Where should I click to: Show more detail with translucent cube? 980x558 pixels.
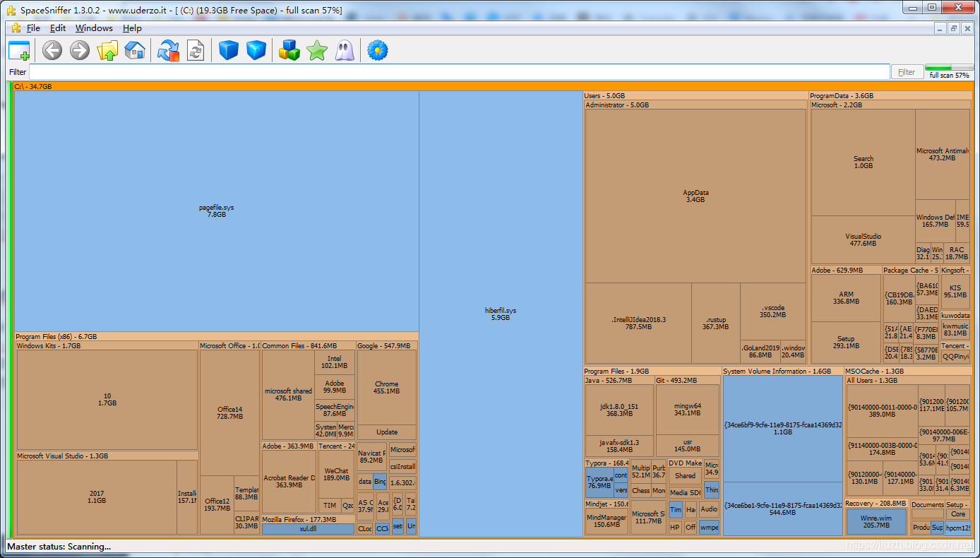coord(256,50)
